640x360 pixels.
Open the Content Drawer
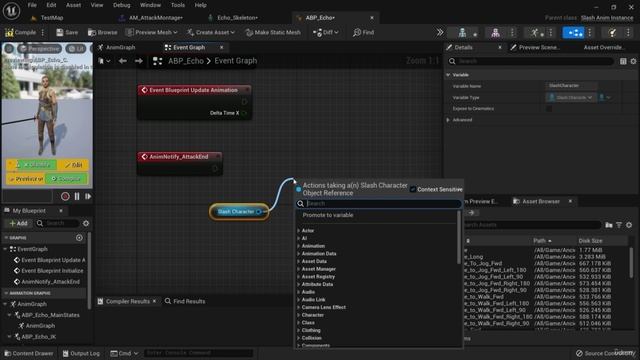29,353
